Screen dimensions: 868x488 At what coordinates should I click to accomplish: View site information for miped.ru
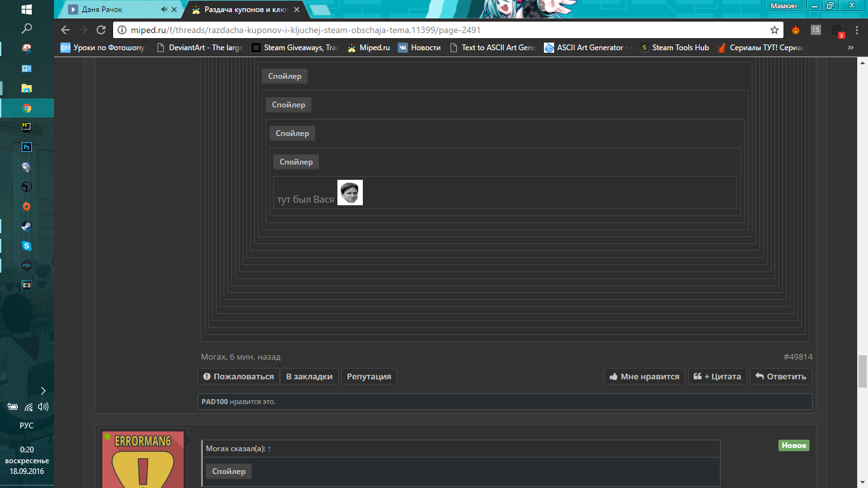123,30
